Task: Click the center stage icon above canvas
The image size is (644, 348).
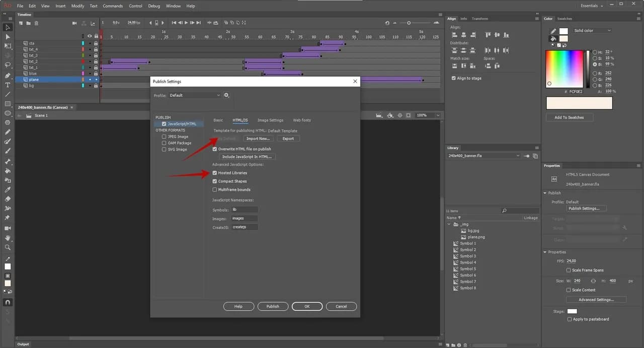Action: (x=400, y=115)
